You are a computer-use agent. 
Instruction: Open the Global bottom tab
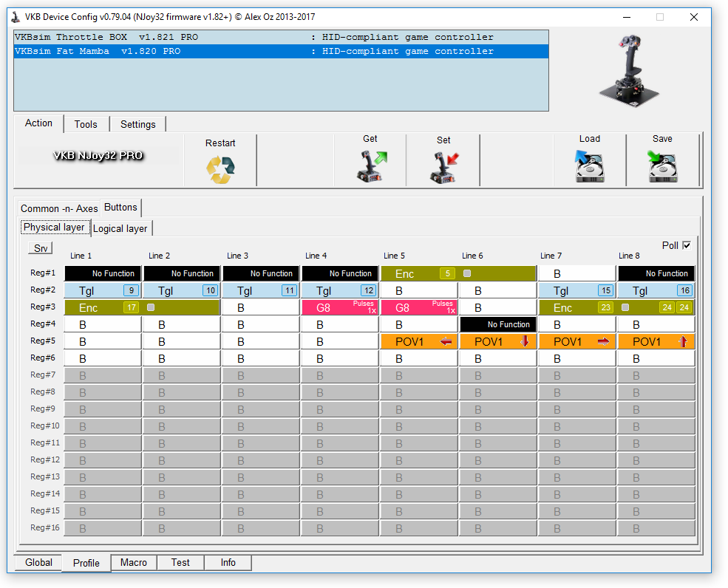(x=38, y=562)
